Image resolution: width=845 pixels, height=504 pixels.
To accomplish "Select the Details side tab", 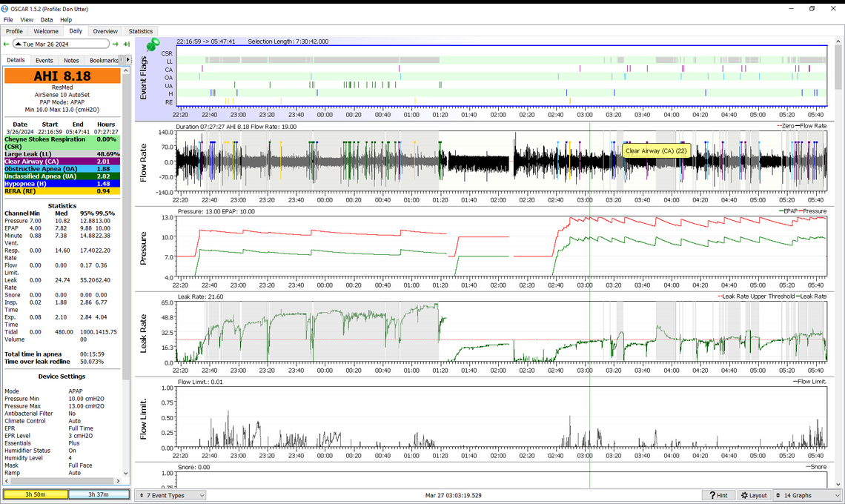I will point(16,60).
